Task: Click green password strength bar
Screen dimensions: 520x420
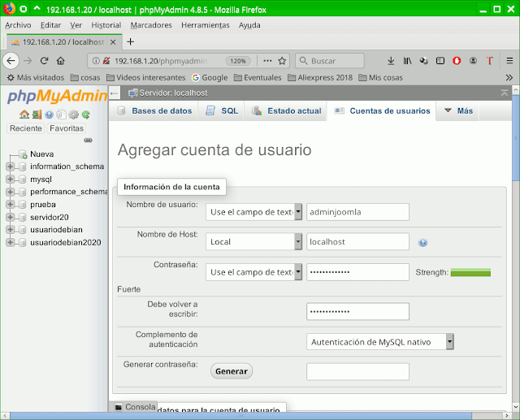Action: coord(470,272)
